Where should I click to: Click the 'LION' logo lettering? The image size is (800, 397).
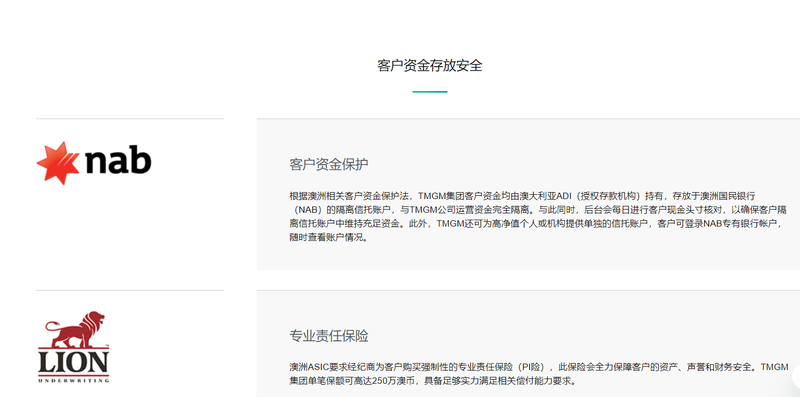tap(73, 362)
